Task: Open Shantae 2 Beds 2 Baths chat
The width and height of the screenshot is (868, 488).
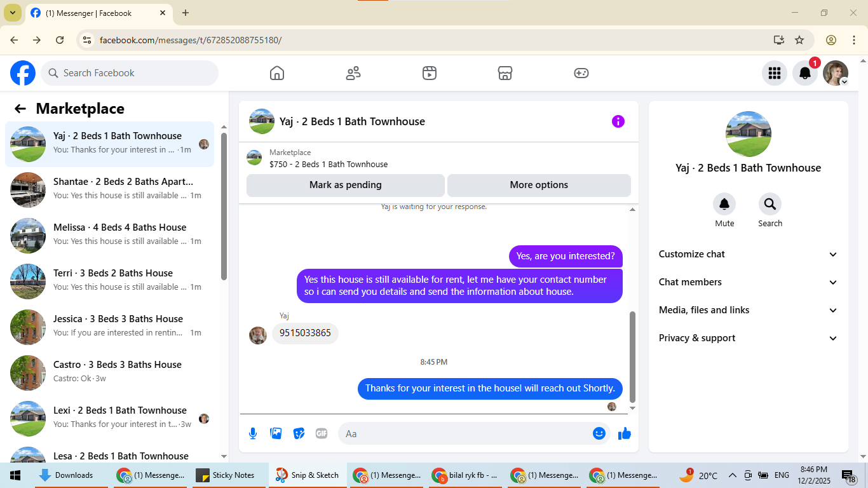Action: (109, 190)
